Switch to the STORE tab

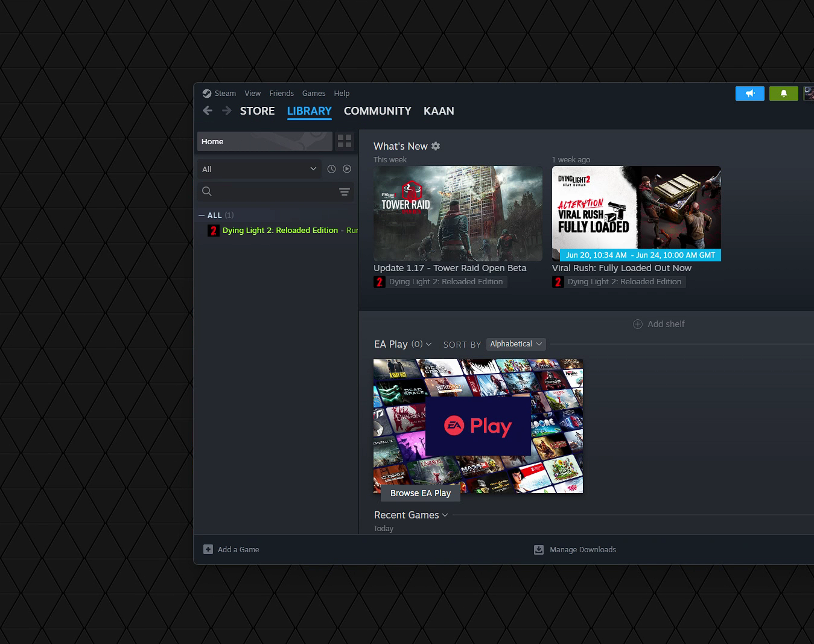258,111
